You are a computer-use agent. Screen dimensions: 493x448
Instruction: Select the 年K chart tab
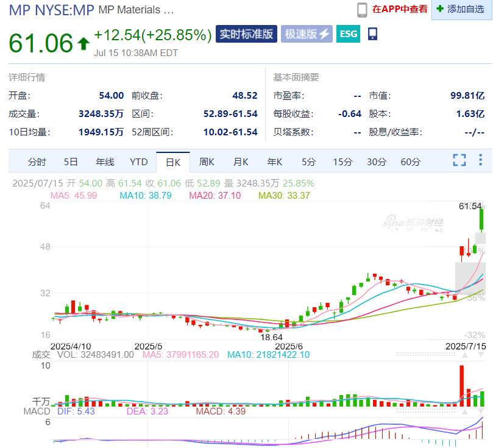pos(274,162)
